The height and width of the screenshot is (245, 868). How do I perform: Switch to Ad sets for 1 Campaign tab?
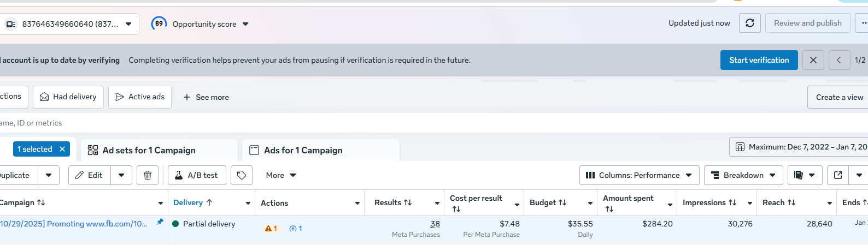pyautogui.click(x=149, y=150)
